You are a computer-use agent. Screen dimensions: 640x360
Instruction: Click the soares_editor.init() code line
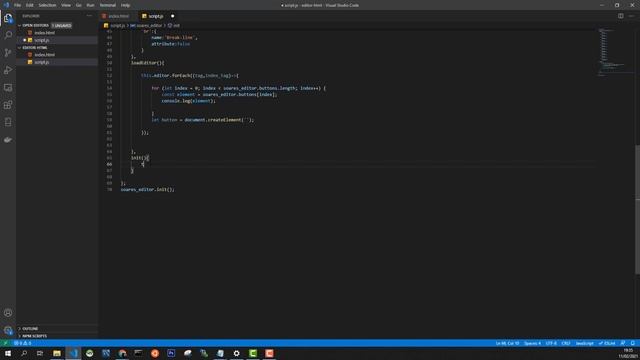pyautogui.click(x=147, y=189)
